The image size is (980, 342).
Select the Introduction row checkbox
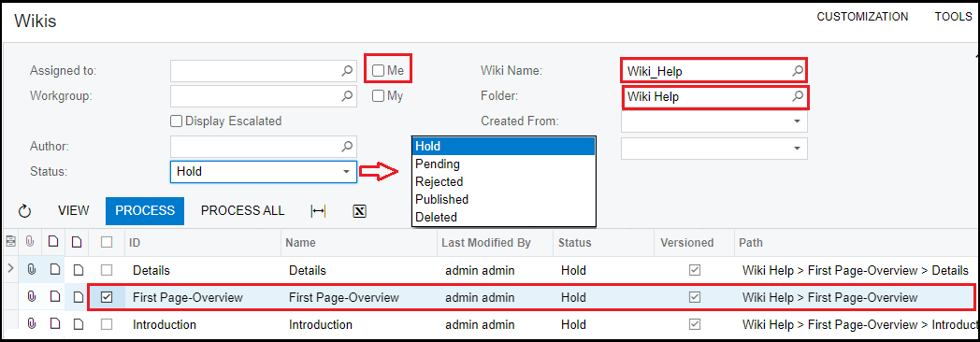click(107, 324)
